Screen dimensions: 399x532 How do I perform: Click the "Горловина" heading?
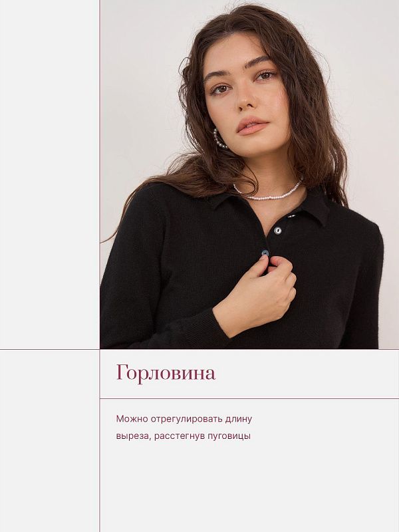coord(166,373)
